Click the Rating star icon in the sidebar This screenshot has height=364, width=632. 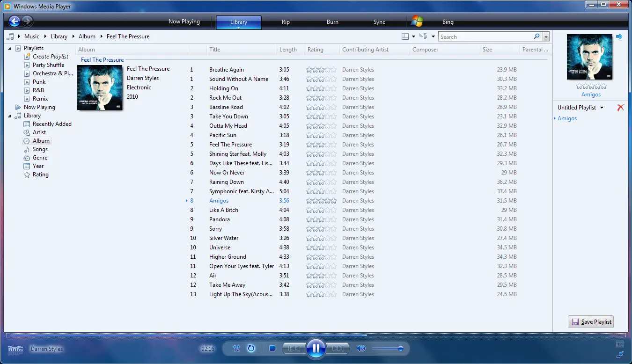(x=27, y=175)
